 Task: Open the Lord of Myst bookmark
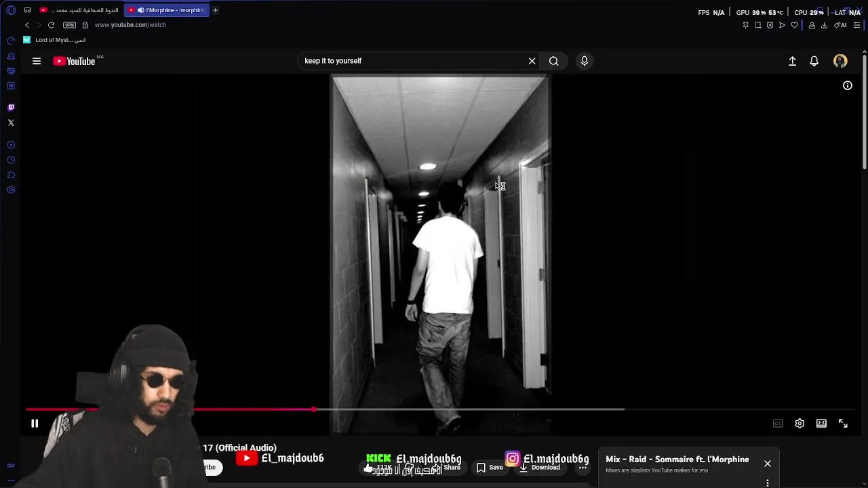(x=54, y=40)
